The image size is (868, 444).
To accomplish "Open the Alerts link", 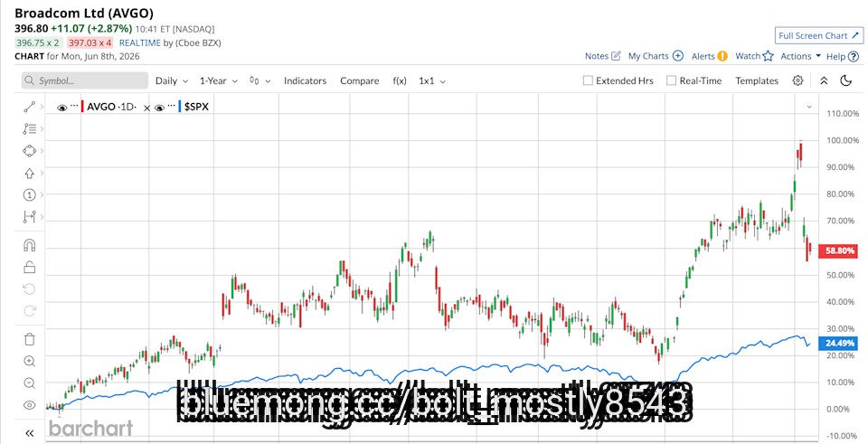I will (703, 56).
